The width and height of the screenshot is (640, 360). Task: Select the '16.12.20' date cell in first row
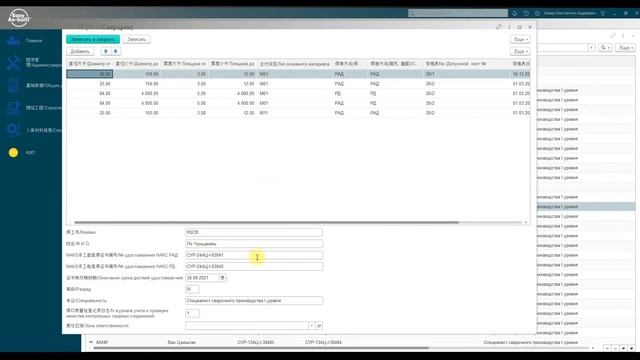click(x=521, y=74)
